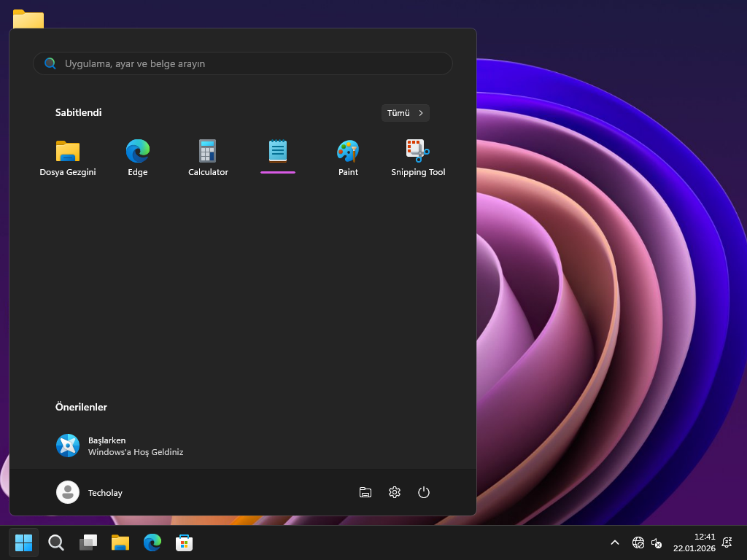The width and height of the screenshot is (747, 560).
Task: Open Settings gear in Start footer
Action: point(395,492)
